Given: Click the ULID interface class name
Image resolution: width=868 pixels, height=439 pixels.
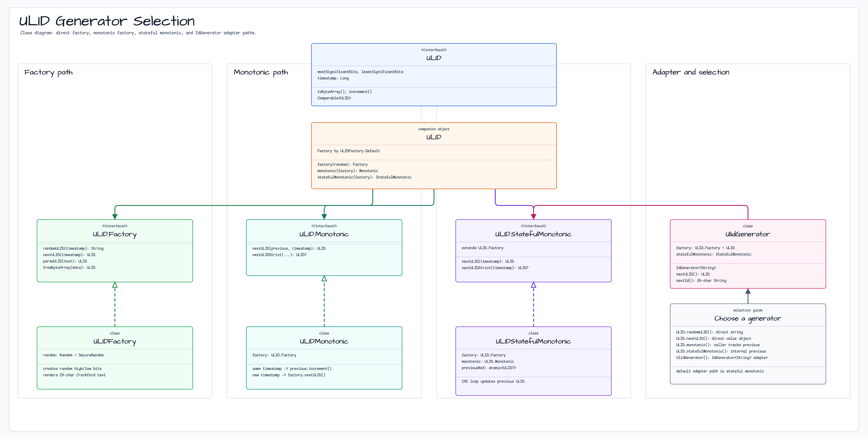Looking at the screenshot, I should pos(434,58).
